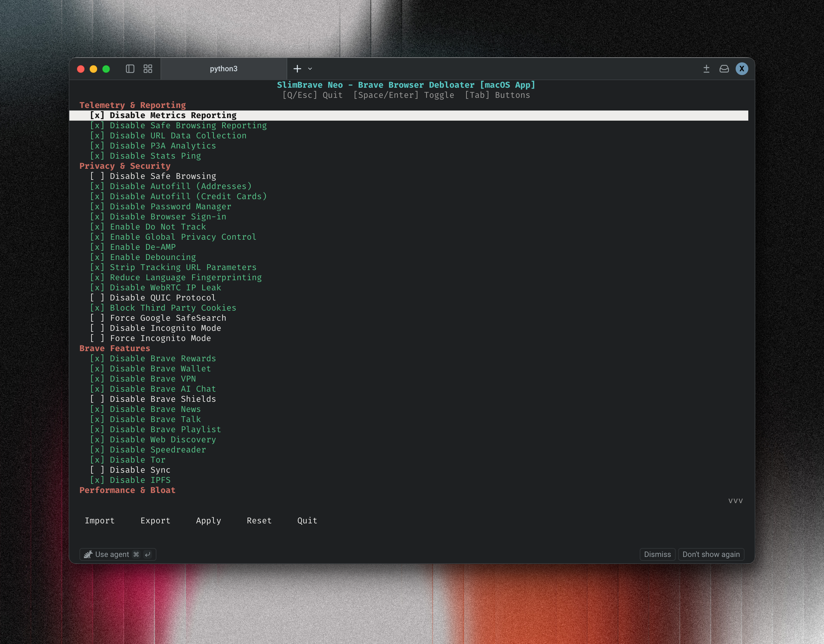This screenshot has width=824, height=644.
Task: Toggle the sidebar panel icon
Action: pyautogui.click(x=130, y=69)
